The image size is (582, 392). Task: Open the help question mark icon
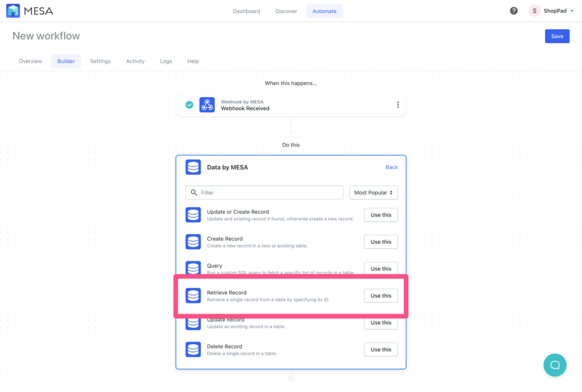coord(513,10)
